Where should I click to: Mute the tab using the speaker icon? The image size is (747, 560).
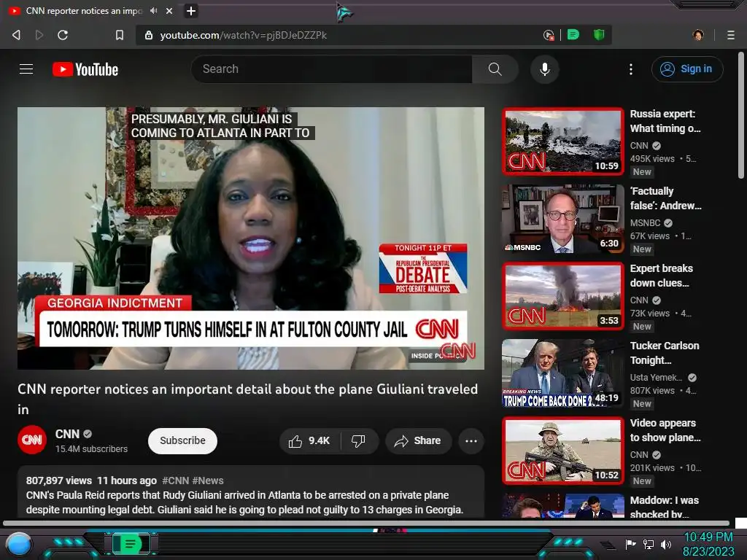click(153, 10)
